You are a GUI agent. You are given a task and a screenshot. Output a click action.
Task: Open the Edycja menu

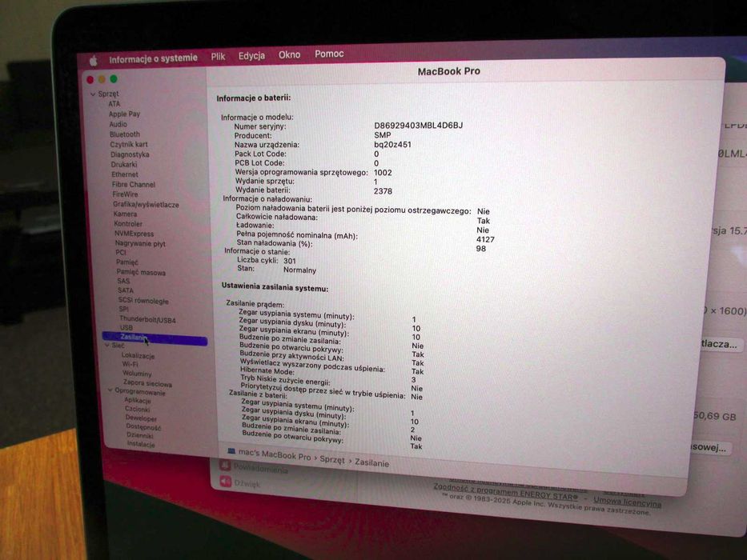click(x=251, y=56)
